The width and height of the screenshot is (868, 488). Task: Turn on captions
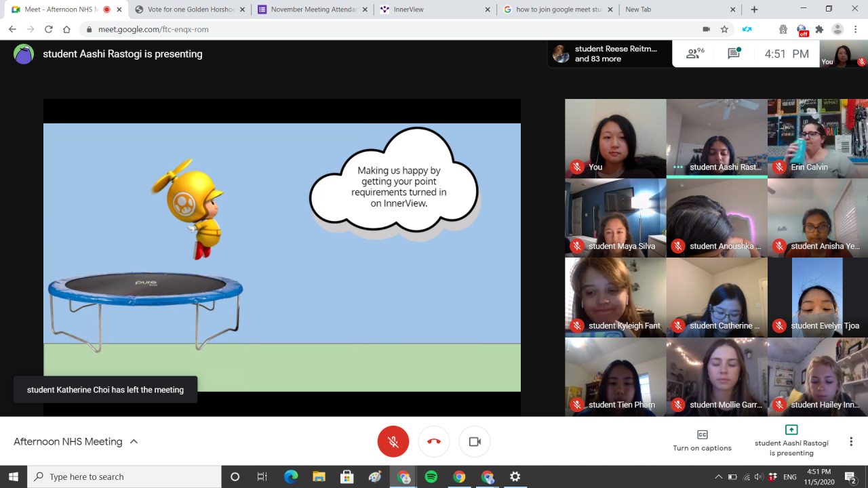point(702,441)
